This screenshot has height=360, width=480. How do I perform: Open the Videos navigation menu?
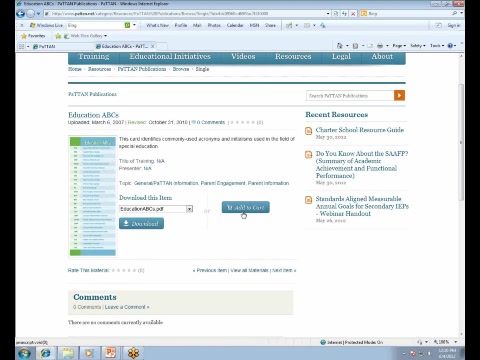pyautogui.click(x=243, y=57)
